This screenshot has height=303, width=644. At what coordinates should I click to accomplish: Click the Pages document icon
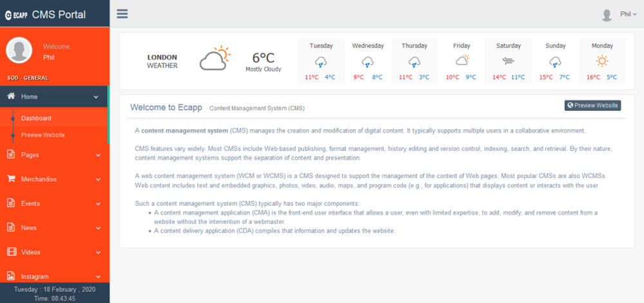(11, 154)
